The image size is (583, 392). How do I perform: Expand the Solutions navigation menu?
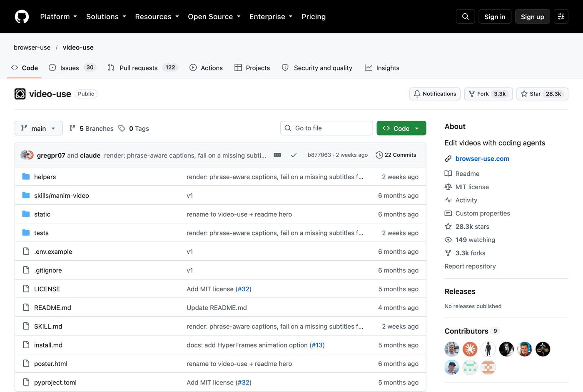click(106, 17)
